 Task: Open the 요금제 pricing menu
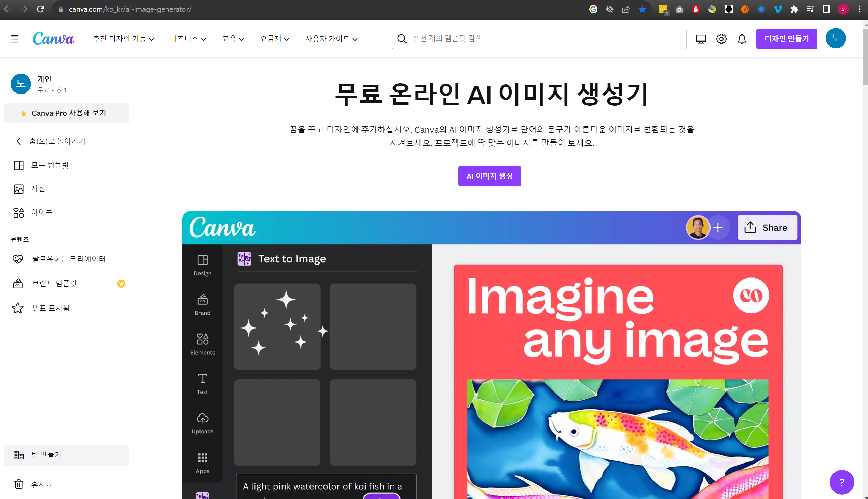[x=274, y=39]
